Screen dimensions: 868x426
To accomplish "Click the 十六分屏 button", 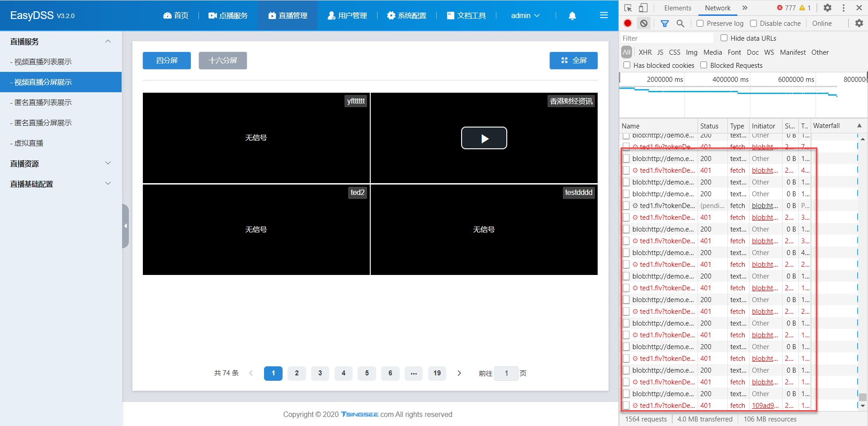I will (222, 60).
